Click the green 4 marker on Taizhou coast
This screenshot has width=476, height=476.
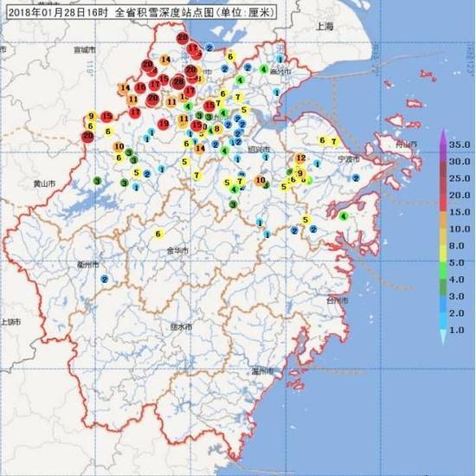[344, 216]
